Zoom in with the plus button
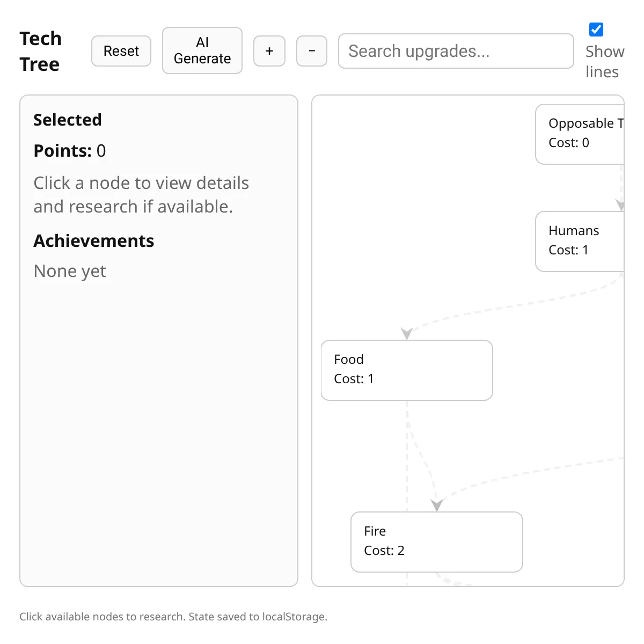Viewport: 644px width, 644px height. coord(269,51)
